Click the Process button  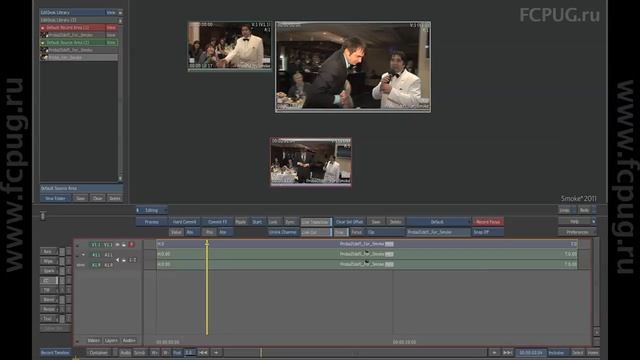[152, 222]
